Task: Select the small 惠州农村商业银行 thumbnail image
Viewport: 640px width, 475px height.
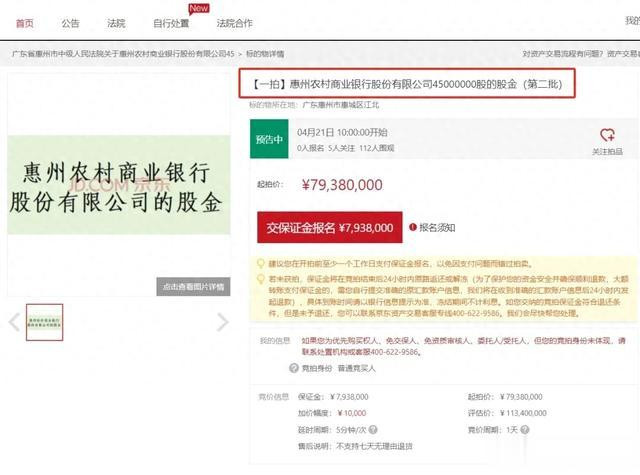Action: click(x=44, y=322)
